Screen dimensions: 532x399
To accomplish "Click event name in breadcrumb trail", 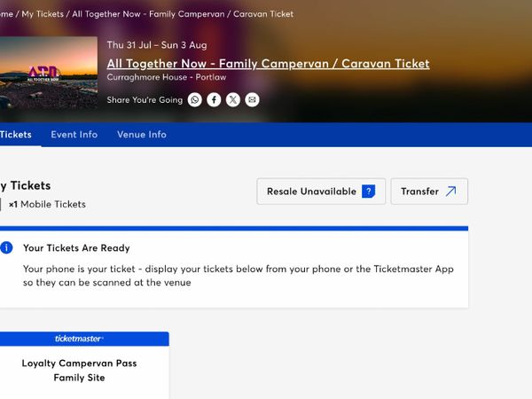I will 183,14.
